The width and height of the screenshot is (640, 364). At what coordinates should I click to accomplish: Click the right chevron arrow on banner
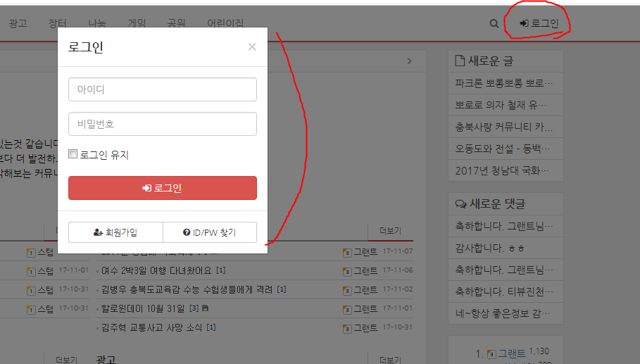[x=409, y=61]
